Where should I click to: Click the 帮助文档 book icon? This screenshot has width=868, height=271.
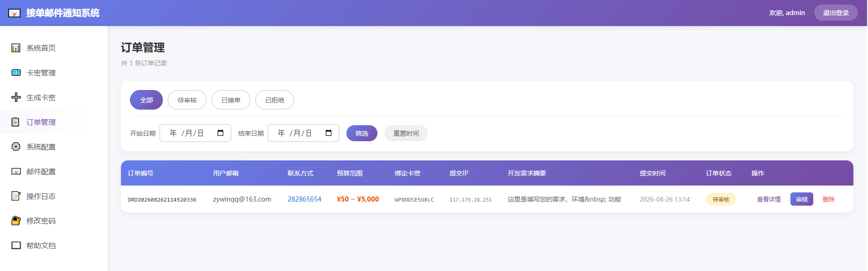coord(16,245)
